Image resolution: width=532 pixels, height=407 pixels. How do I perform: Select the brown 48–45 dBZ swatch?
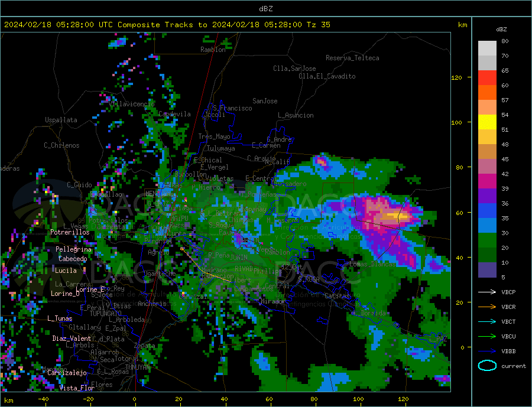point(487,152)
